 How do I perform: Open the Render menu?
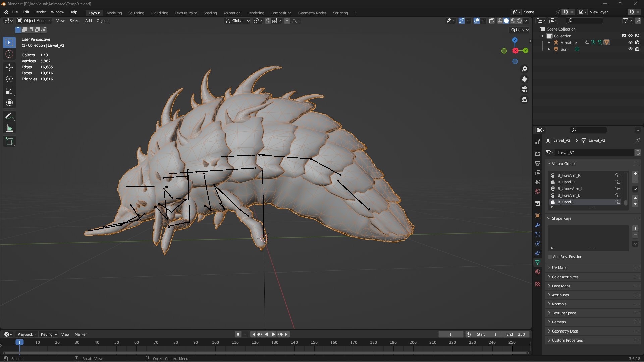tap(40, 12)
